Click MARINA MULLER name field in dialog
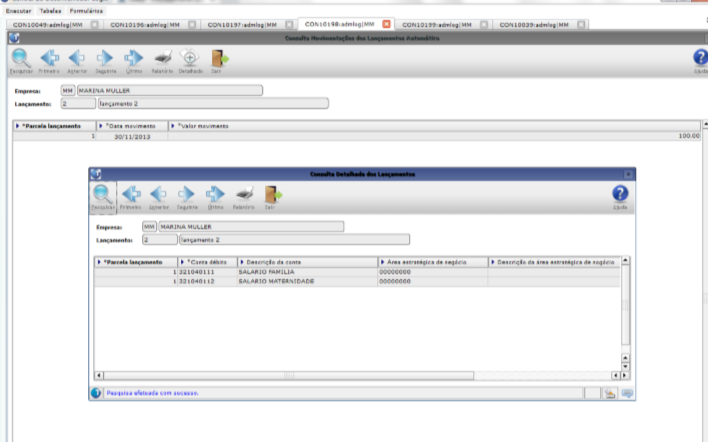Viewport: 708px width, 442px height. pos(251,227)
